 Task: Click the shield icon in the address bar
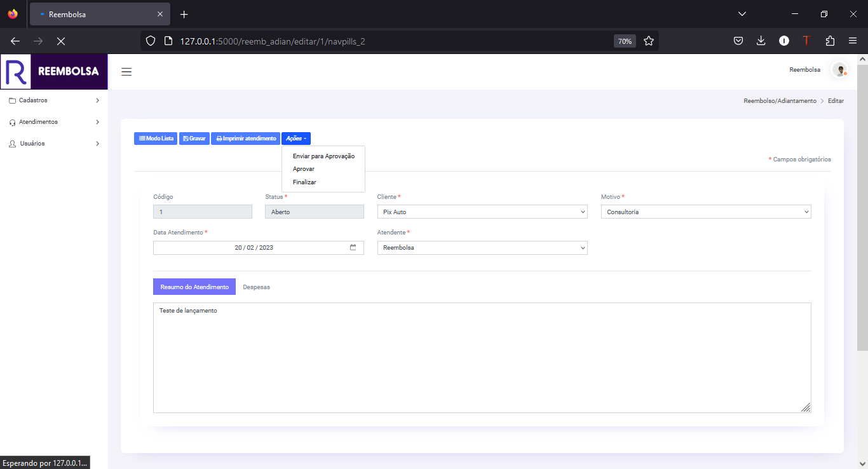pyautogui.click(x=150, y=41)
